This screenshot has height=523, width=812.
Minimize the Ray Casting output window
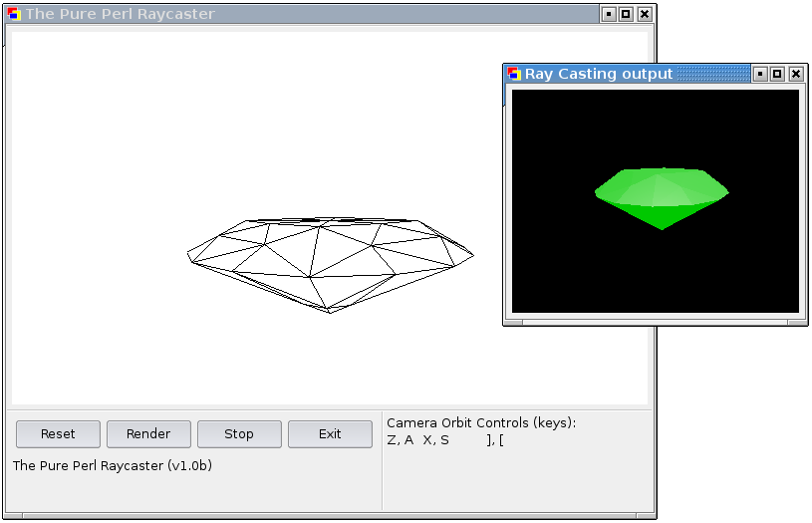click(760, 74)
